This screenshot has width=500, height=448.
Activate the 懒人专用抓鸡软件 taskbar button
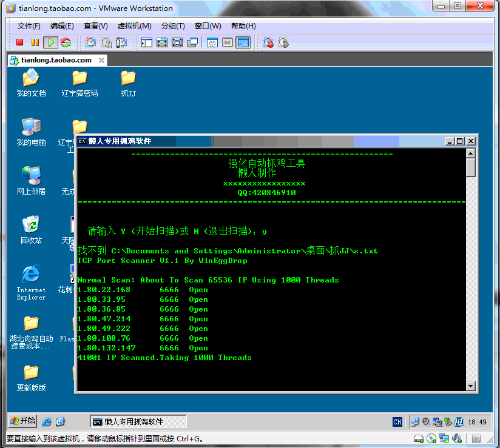[138, 421]
